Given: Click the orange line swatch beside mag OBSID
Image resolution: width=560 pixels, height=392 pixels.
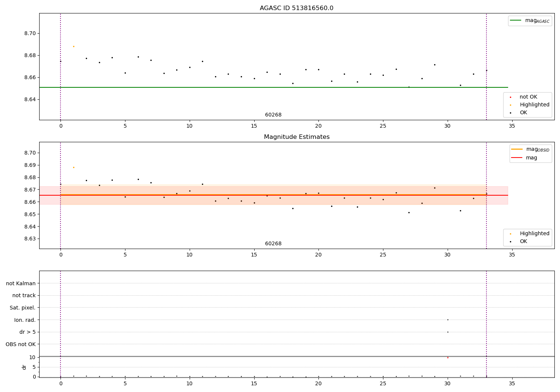Looking at the screenshot, I should pyautogui.click(x=517, y=149).
